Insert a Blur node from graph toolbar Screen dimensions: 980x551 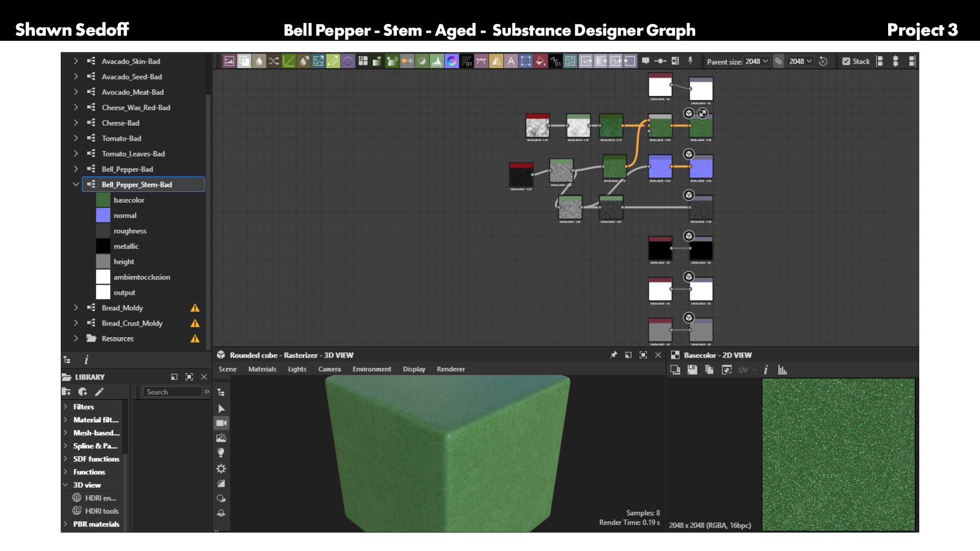[259, 61]
